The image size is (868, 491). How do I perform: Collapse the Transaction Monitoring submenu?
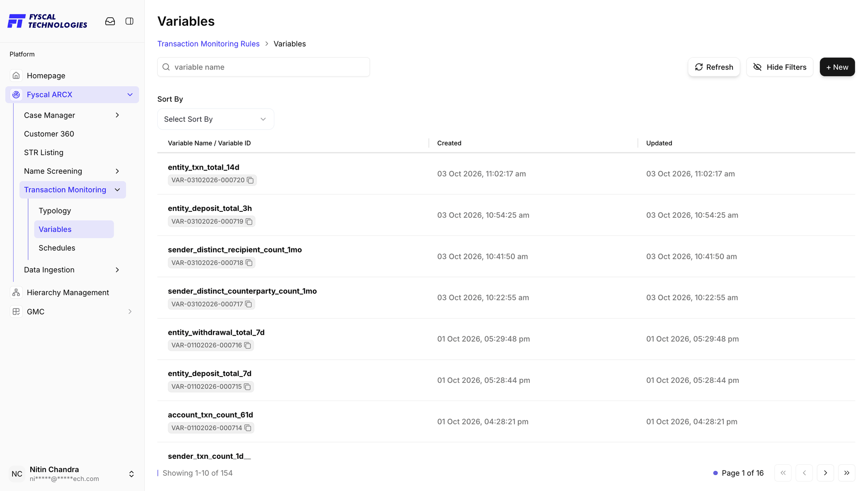coord(117,190)
